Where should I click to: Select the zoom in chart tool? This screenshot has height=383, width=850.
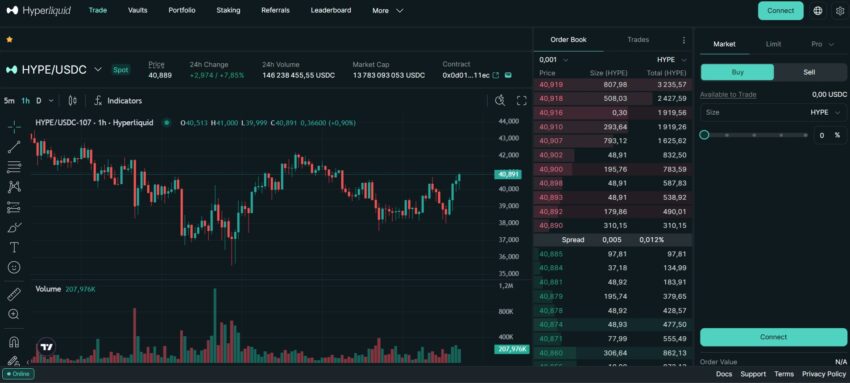click(x=15, y=314)
